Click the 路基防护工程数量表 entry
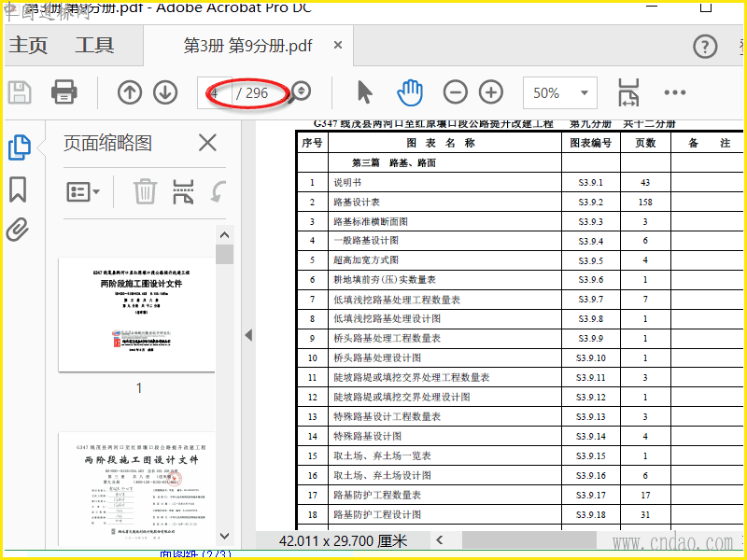 click(377, 495)
